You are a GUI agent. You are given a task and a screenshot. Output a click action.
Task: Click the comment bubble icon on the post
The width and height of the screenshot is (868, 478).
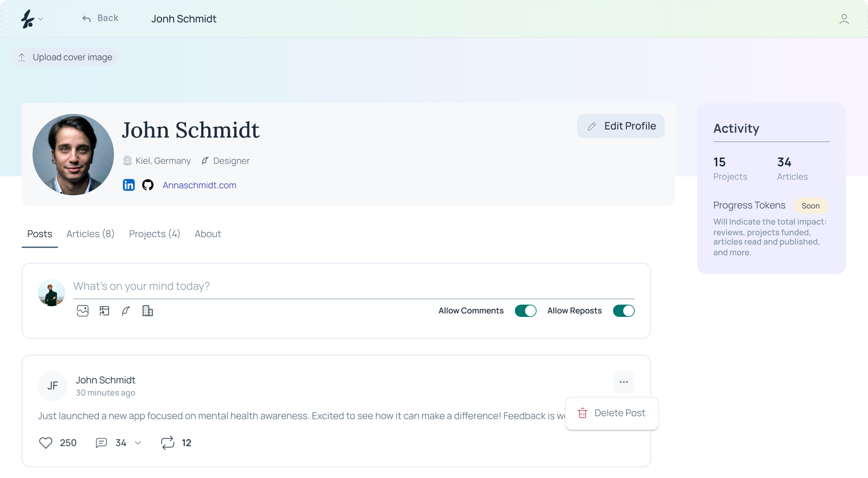[x=101, y=443]
